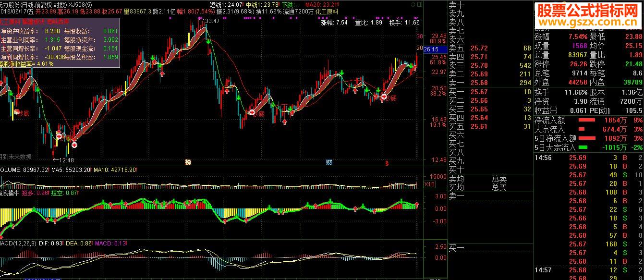Image resolution: width=644 pixels, height=280 pixels.
Task: Click the 抄底 signal in the chart middle
Action: [257, 114]
